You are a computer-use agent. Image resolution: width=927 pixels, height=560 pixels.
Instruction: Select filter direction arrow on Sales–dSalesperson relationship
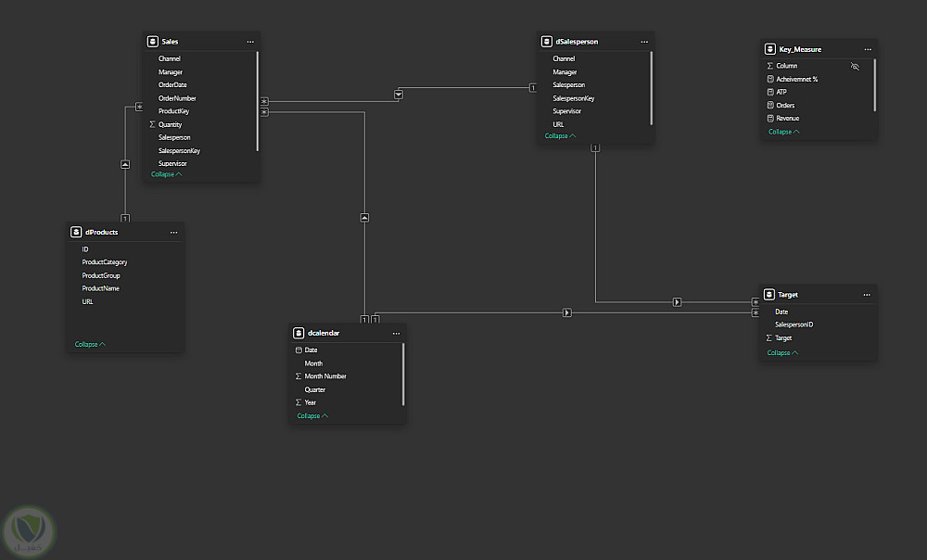pyautogui.click(x=399, y=95)
